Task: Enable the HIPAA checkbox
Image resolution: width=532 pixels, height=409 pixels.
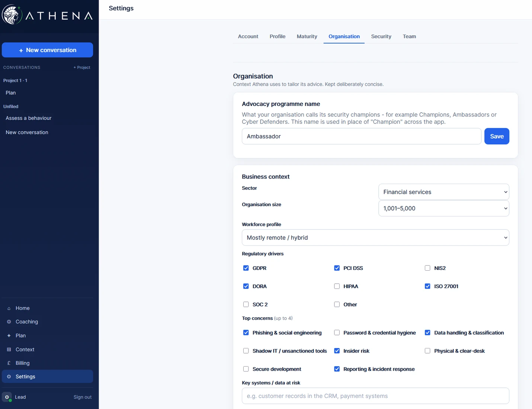Action: (x=337, y=286)
